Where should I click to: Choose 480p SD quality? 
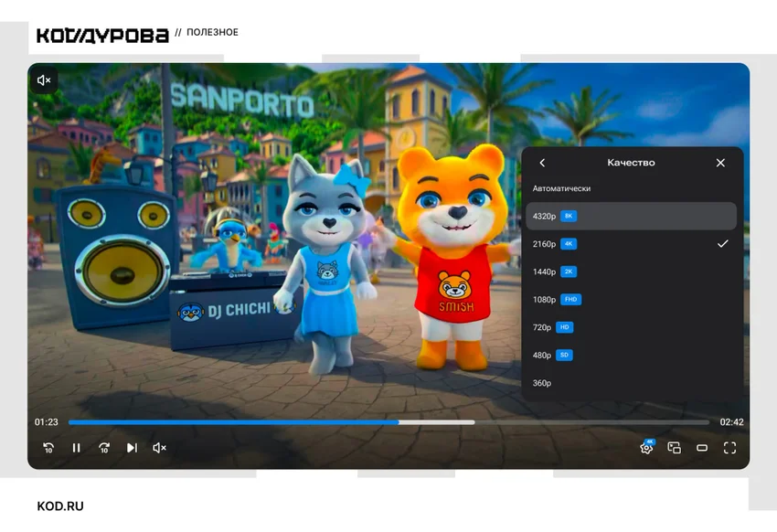click(x=631, y=355)
